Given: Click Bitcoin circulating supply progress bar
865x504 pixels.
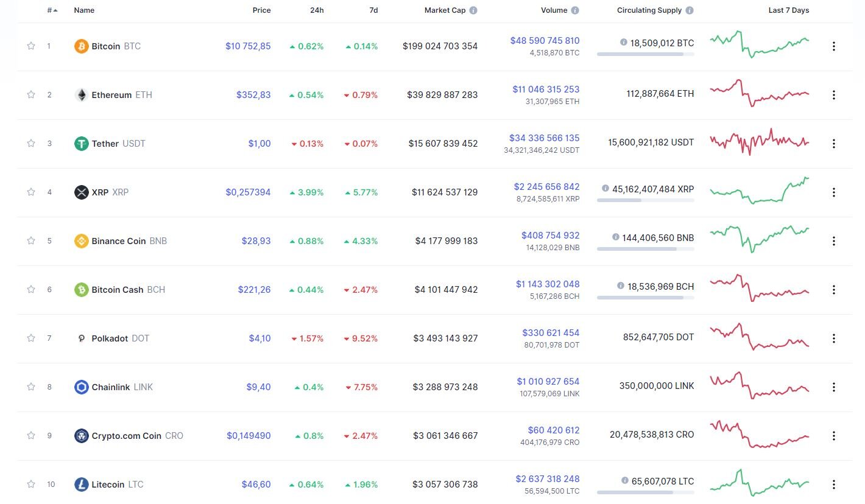Looking at the screenshot, I should pyautogui.click(x=645, y=54).
